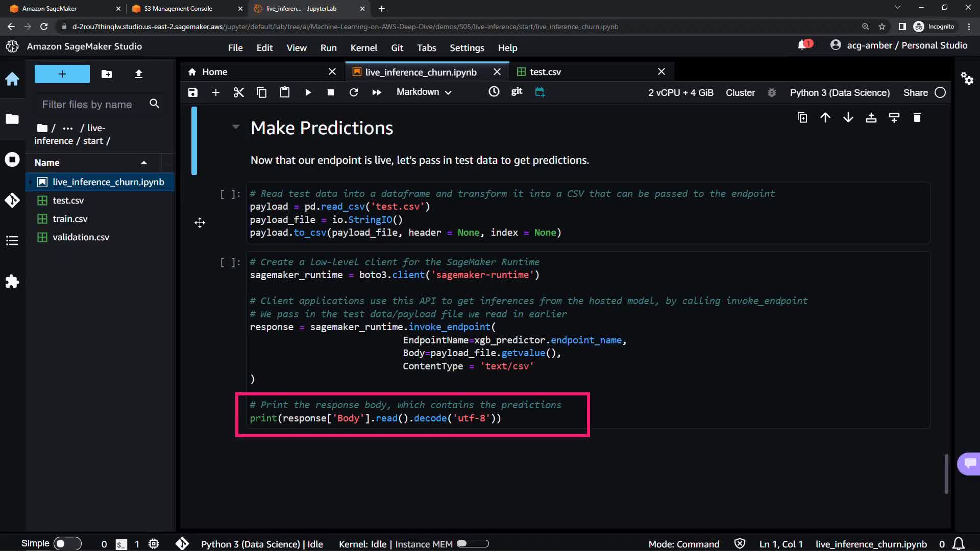Open the running terminals and kernels sidebar icon
The height and width of the screenshot is (551, 980).
tap(12, 160)
